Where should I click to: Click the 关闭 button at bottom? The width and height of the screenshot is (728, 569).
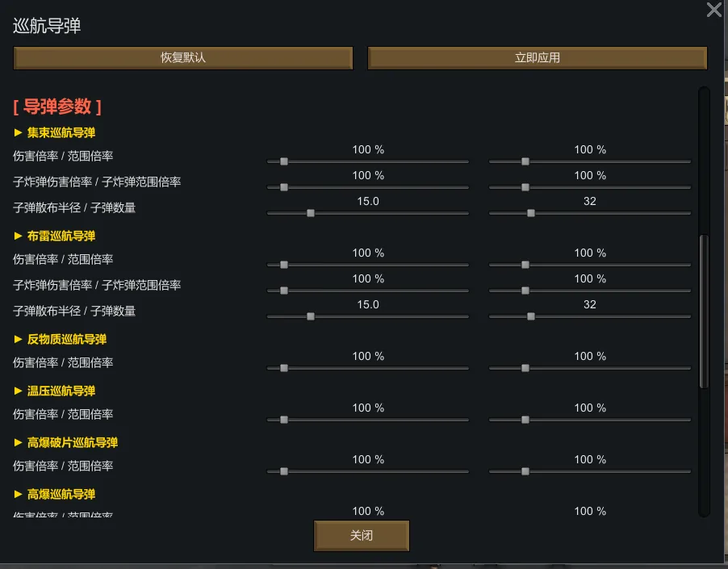pyautogui.click(x=362, y=536)
